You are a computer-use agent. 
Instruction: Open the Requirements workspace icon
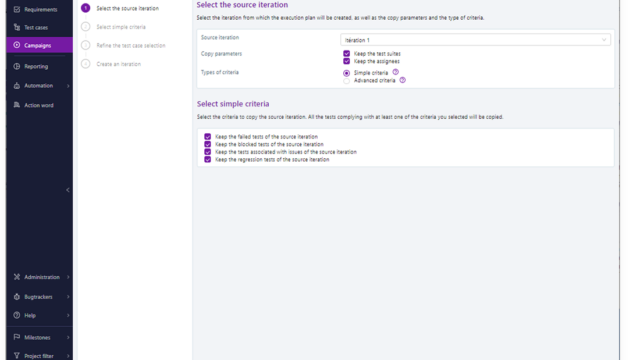17,9
